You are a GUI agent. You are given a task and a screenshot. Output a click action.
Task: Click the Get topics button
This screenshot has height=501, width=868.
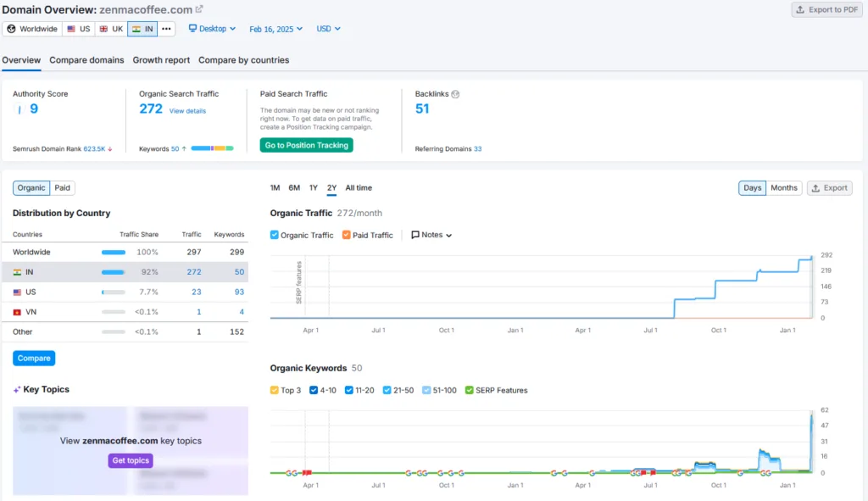point(131,460)
